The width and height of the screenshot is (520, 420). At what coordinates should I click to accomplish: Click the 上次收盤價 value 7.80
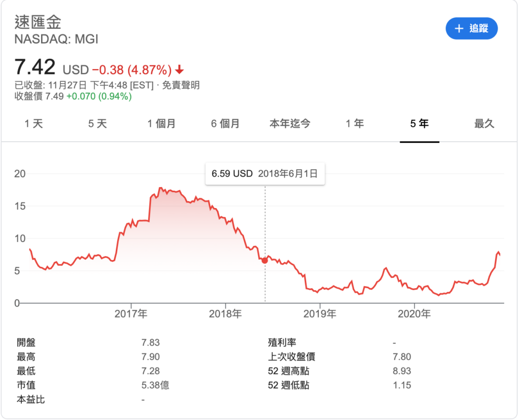point(402,357)
